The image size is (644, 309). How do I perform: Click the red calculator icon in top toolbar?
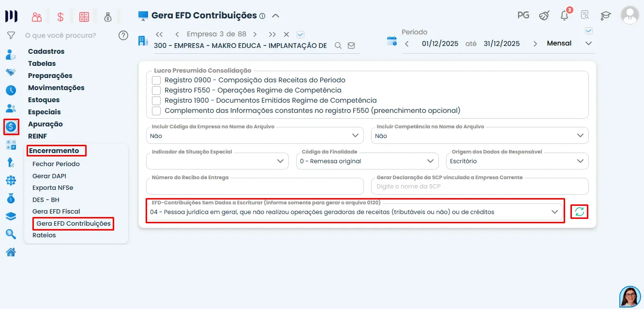84,16
